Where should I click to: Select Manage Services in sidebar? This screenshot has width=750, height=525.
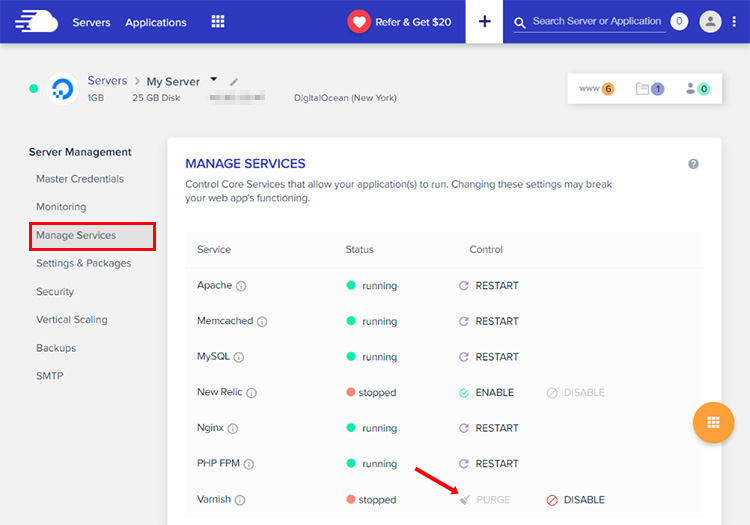pos(91,236)
